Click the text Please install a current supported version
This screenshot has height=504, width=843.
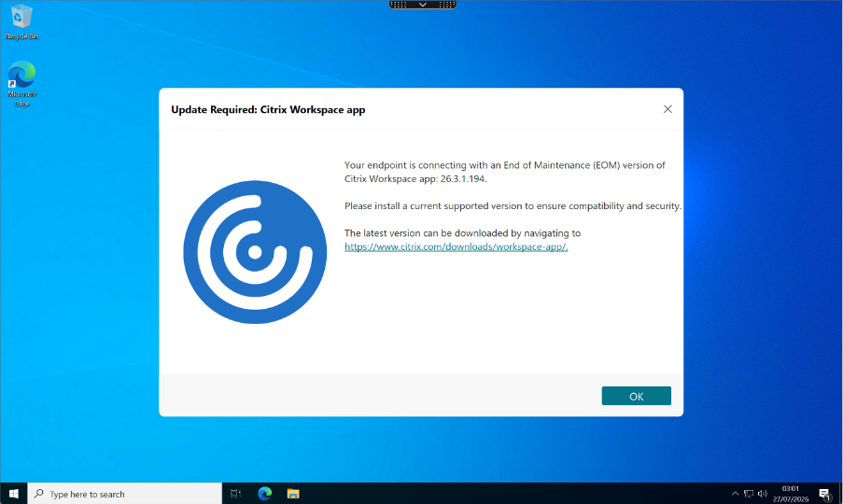click(433, 205)
